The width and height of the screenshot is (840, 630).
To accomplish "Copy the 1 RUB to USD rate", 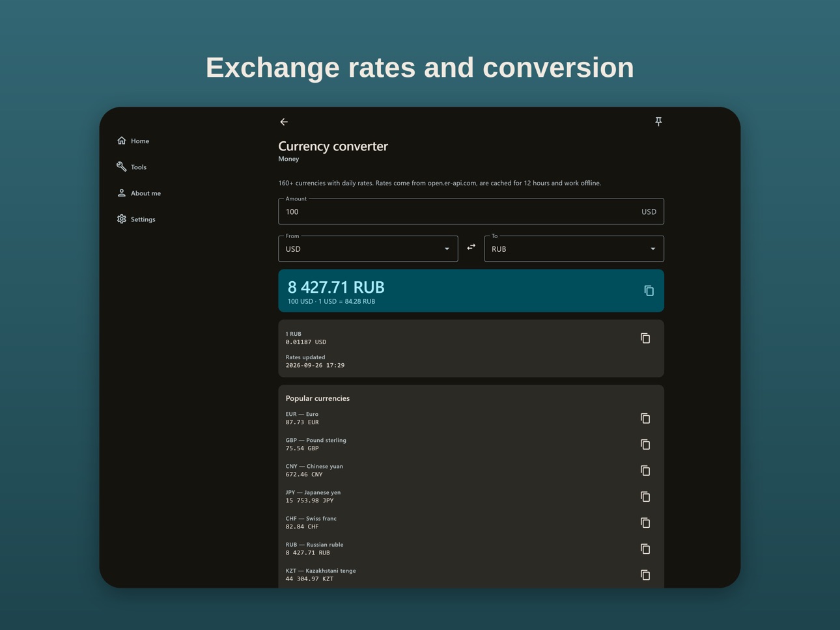I will coord(645,338).
